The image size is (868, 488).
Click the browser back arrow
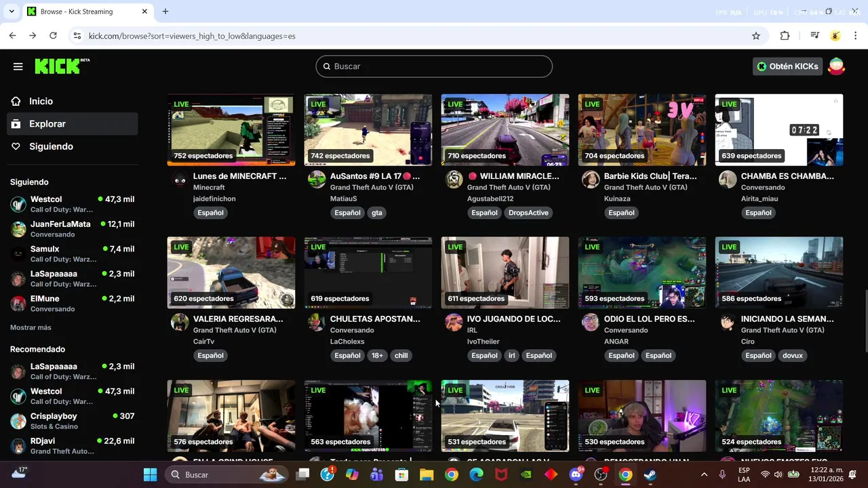tap(12, 36)
